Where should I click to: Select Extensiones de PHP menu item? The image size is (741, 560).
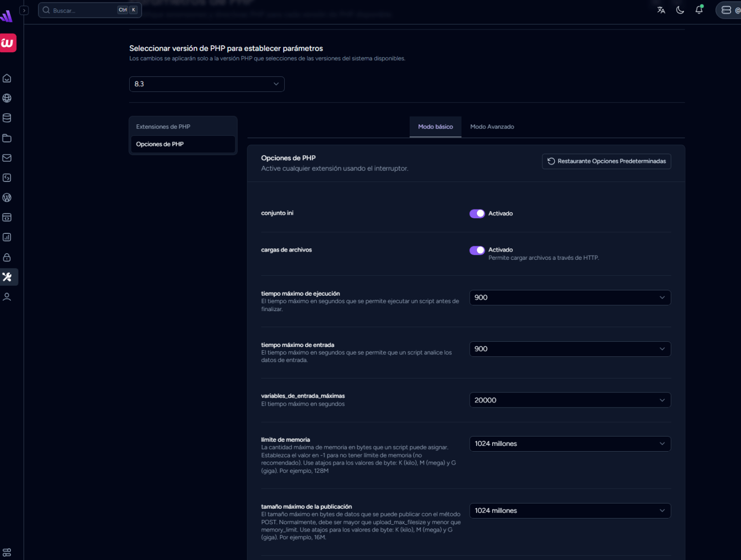click(x=163, y=127)
